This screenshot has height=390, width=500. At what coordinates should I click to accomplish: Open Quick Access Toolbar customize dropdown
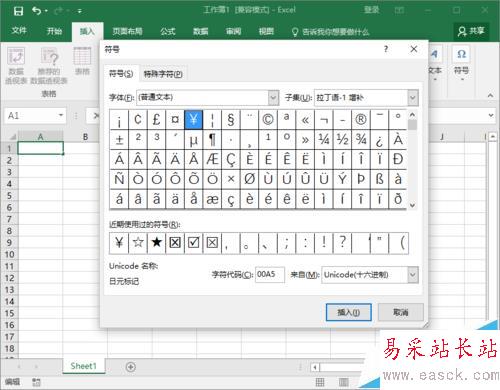click(x=80, y=11)
